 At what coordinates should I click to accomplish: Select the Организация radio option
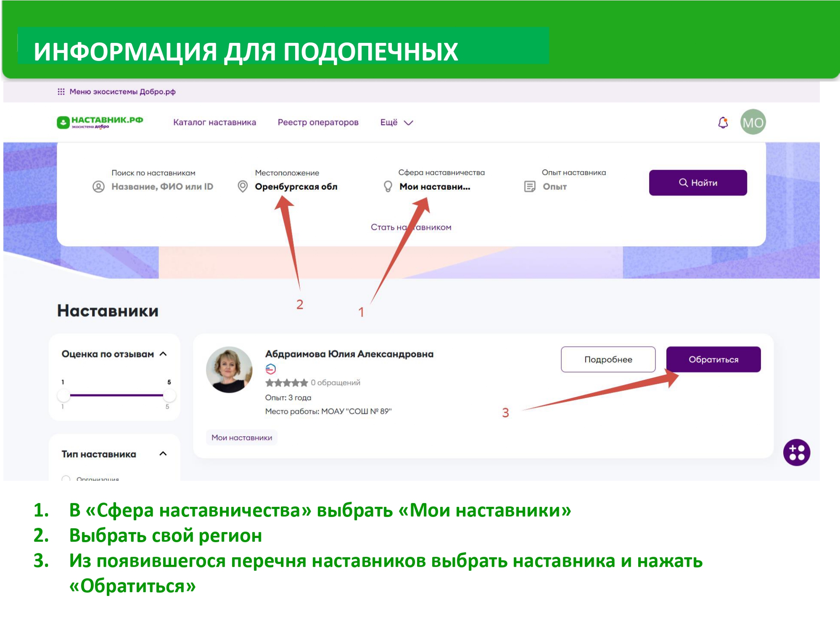click(66, 478)
